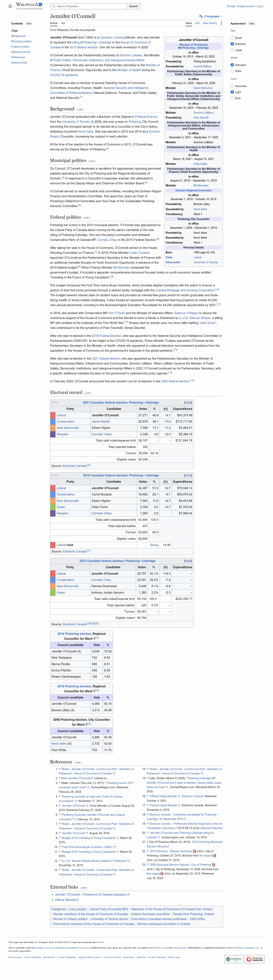Open the 2014 Pickering election link
The image size is (273, 980).
coord(74,634)
